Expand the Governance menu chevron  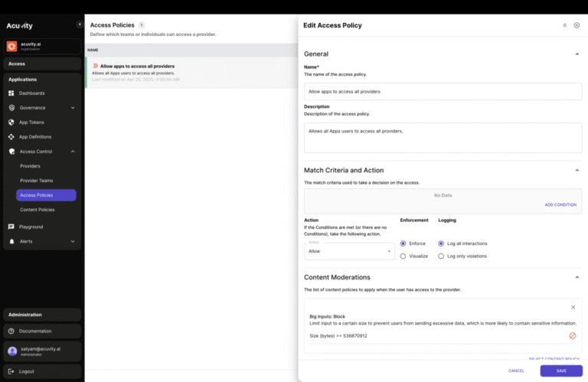coord(73,108)
